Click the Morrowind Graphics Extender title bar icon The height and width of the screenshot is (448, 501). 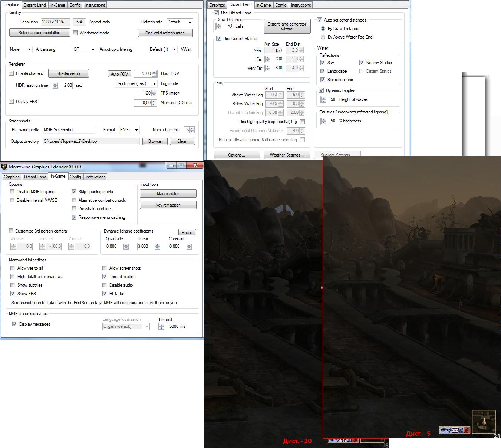coord(4,167)
